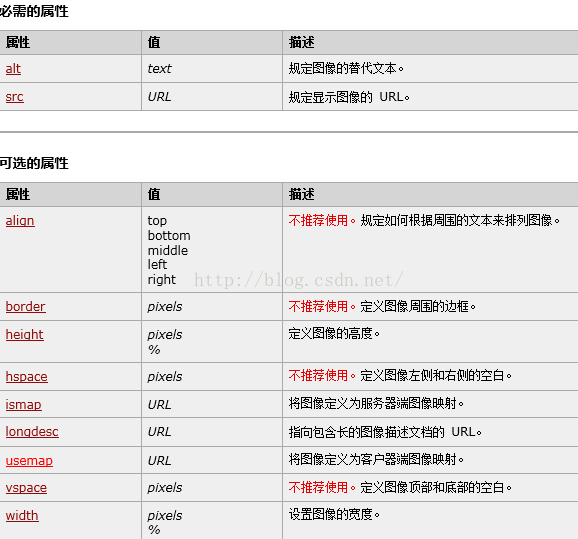Click '指向包含长的图像描述文档的 URL。' text
The width and height of the screenshot is (578, 539).
pos(385,432)
